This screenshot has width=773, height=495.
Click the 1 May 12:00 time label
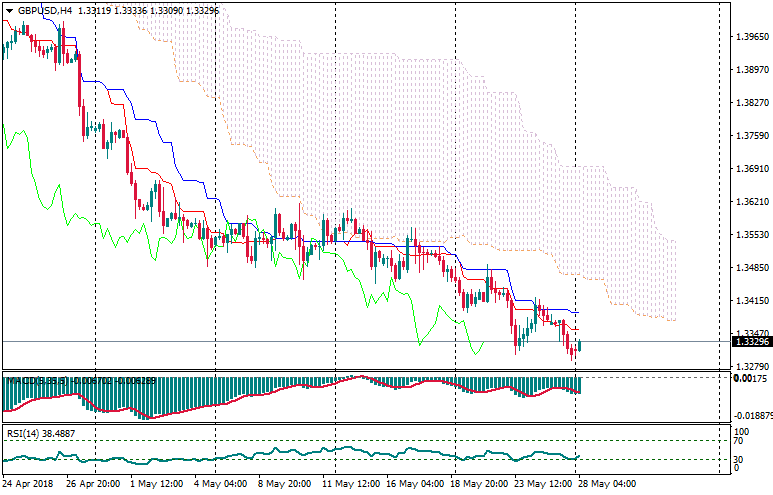click(158, 484)
